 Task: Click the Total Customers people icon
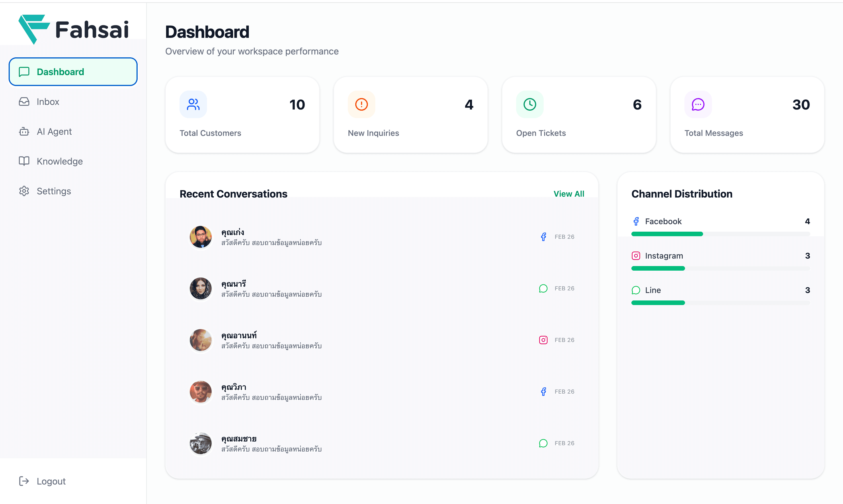click(x=193, y=104)
